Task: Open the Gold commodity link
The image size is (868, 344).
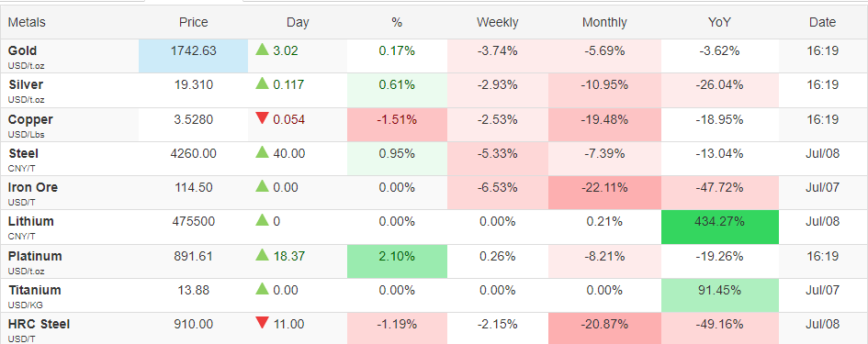Action: pyautogui.click(x=22, y=50)
